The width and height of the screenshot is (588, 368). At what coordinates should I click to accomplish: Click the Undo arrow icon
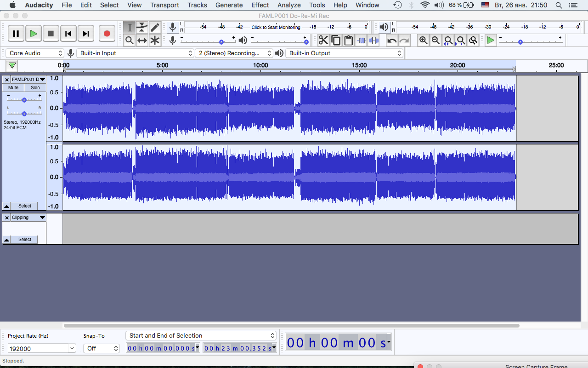pyautogui.click(x=392, y=40)
